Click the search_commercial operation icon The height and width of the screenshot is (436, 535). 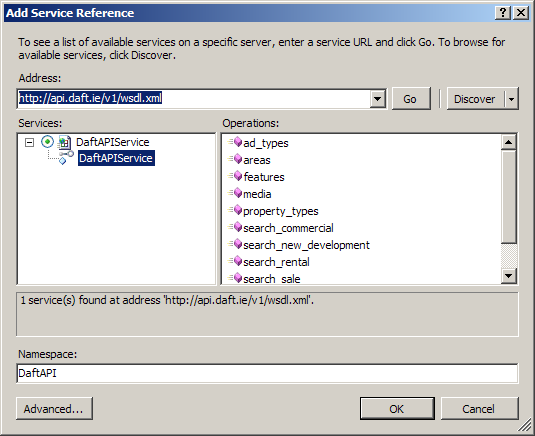click(235, 227)
